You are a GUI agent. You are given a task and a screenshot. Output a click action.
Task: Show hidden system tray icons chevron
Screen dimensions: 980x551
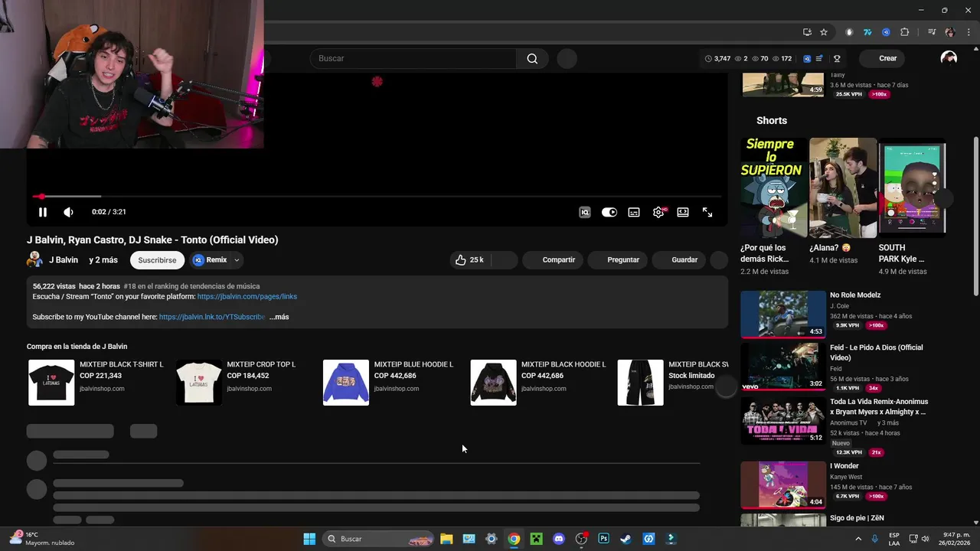[x=857, y=539]
